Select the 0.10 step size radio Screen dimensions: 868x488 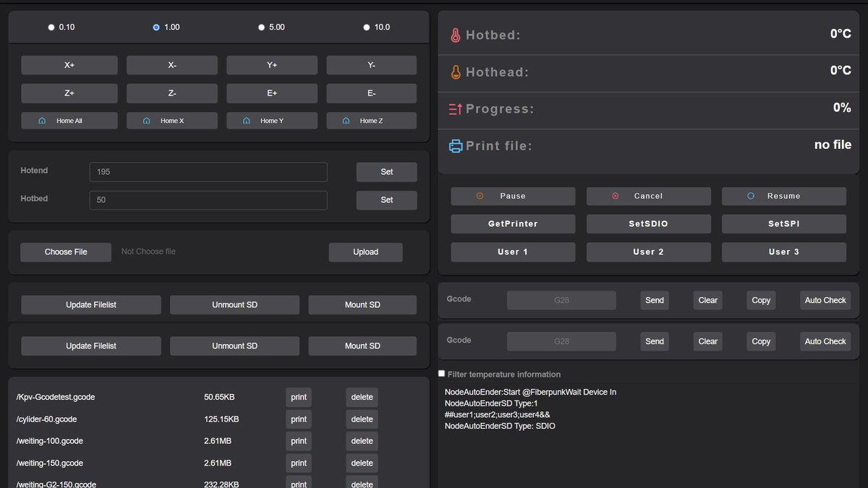[x=51, y=27]
